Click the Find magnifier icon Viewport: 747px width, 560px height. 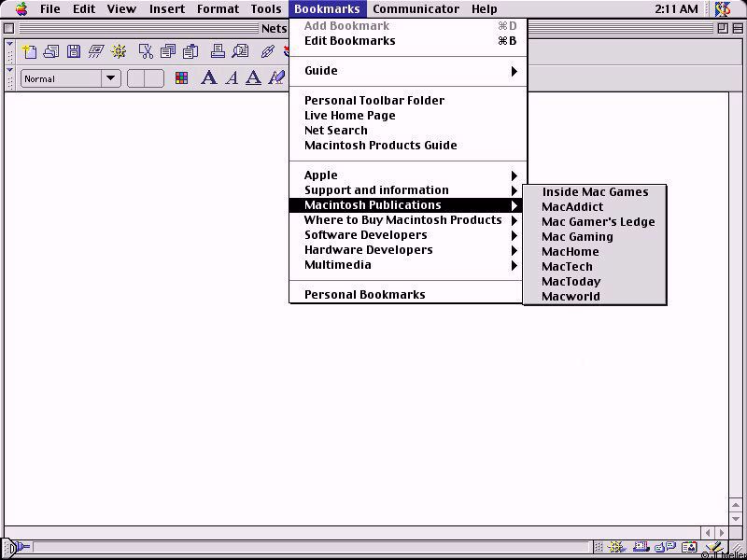click(x=240, y=51)
